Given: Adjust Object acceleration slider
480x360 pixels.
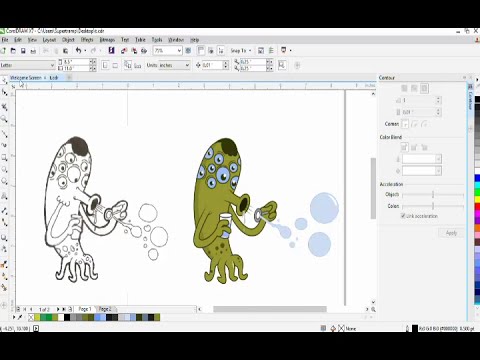Looking at the screenshot, I should (x=433, y=194).
